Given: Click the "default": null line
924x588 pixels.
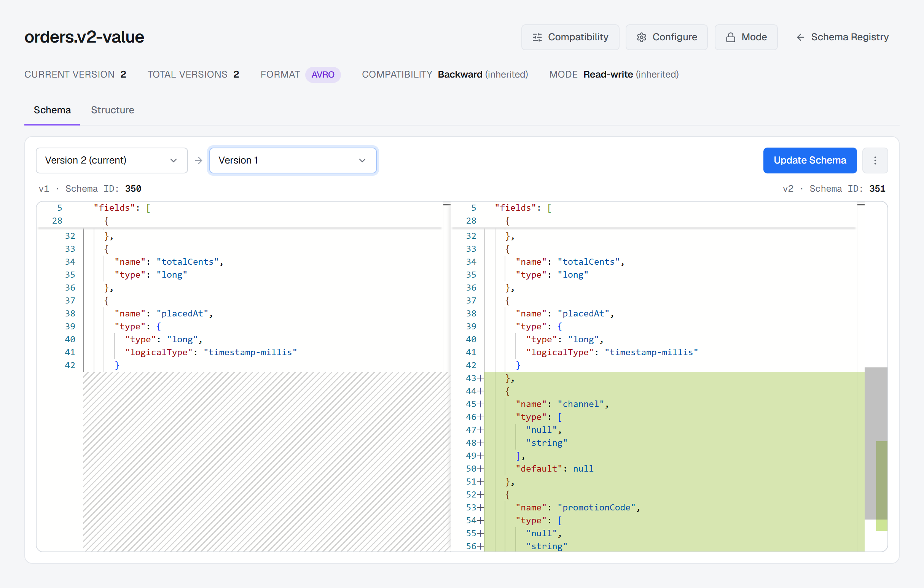Looking at the screenshot, I should click(x=554, y=469).
